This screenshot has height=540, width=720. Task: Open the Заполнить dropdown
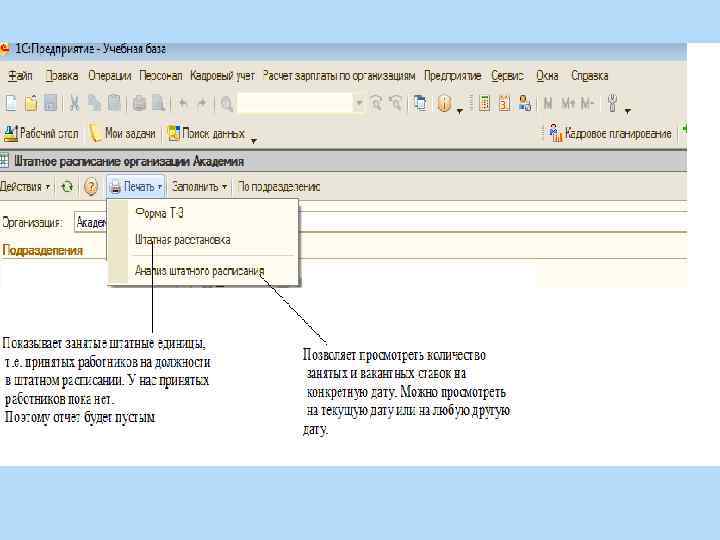pyautogui.click(x=199, y=187)
